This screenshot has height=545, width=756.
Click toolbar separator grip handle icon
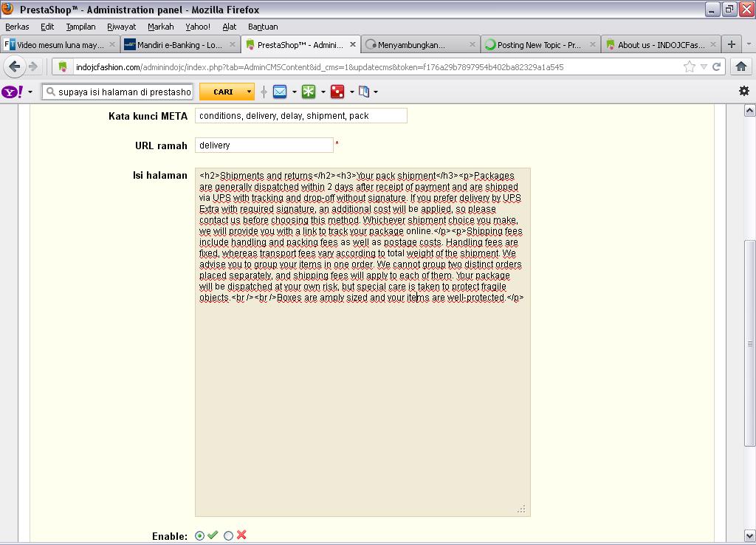click(264, 92)
